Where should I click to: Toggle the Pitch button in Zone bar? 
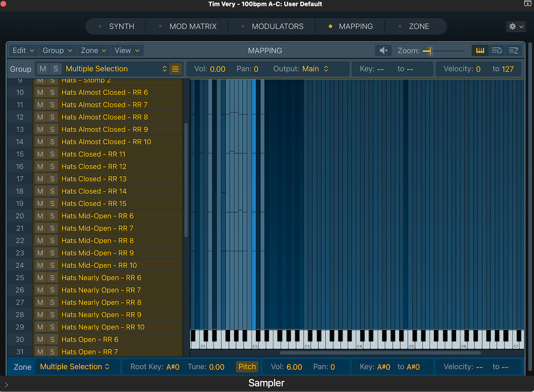(x=247, y=367)
